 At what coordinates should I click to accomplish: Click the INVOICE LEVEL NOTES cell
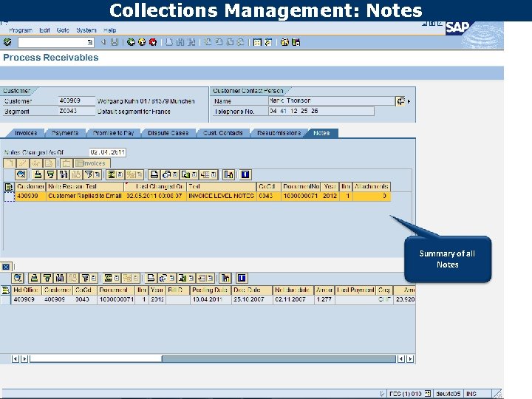tap(221, 196)
